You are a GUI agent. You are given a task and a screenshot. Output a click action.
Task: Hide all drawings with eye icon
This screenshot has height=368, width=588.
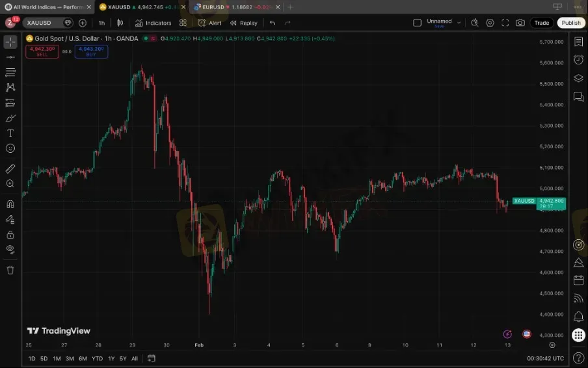pyautogui.click(x=10, y=250)
